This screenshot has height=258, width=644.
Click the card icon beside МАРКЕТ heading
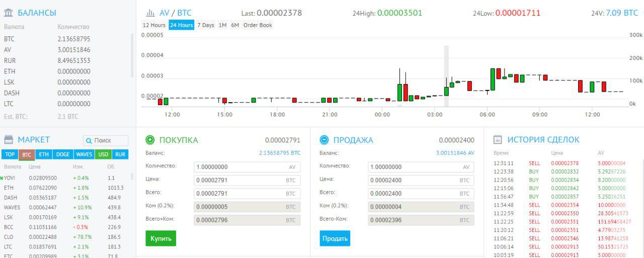click(9, 139)
